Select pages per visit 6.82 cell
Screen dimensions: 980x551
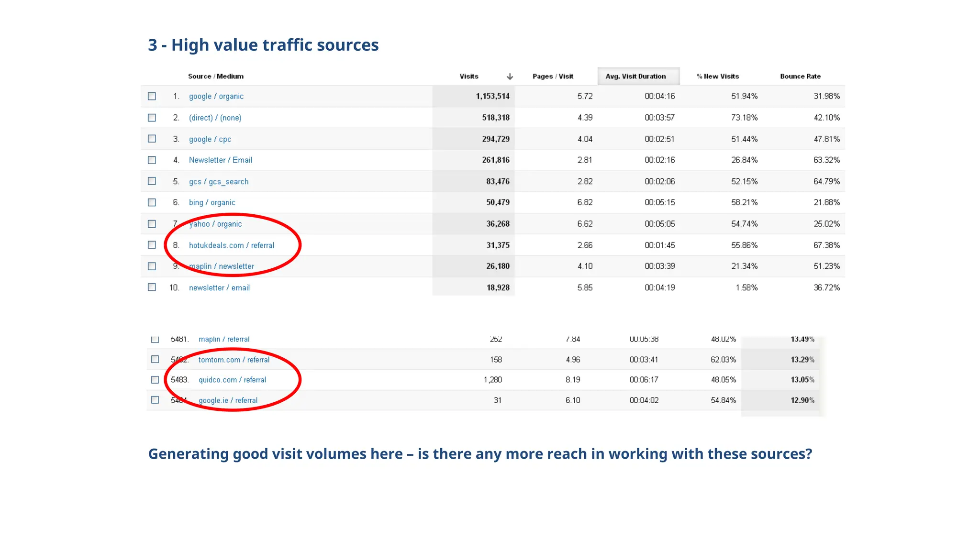tap(585, 203)
